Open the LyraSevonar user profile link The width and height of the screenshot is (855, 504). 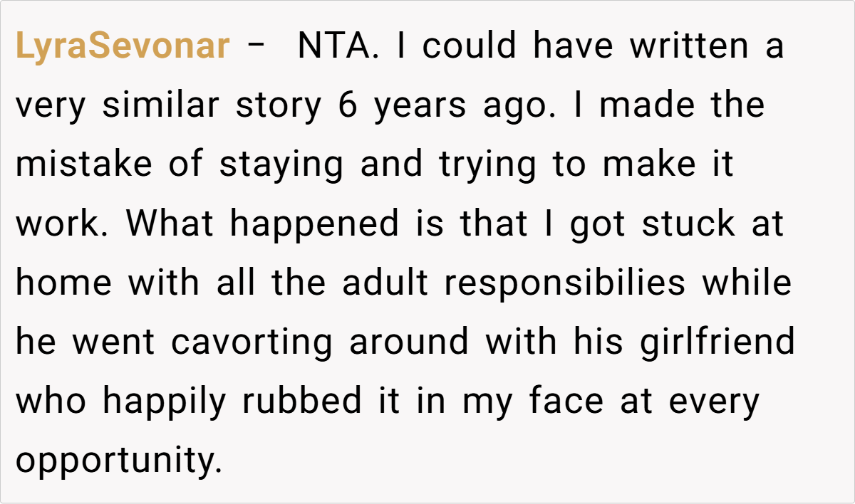coord(122,47)
